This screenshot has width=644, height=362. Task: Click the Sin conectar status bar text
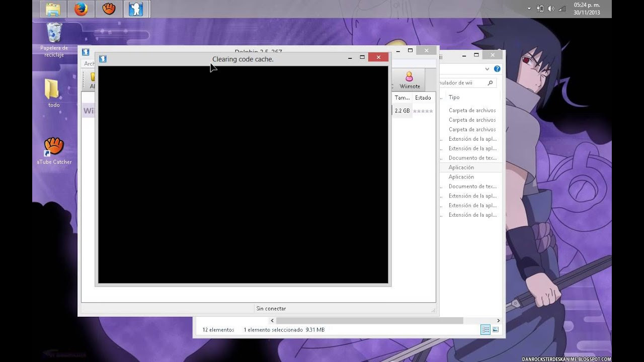(271, 309)
